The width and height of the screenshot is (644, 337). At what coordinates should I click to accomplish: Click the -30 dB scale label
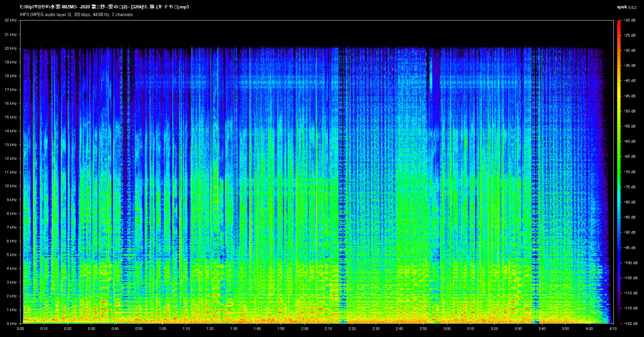[630, 50]
